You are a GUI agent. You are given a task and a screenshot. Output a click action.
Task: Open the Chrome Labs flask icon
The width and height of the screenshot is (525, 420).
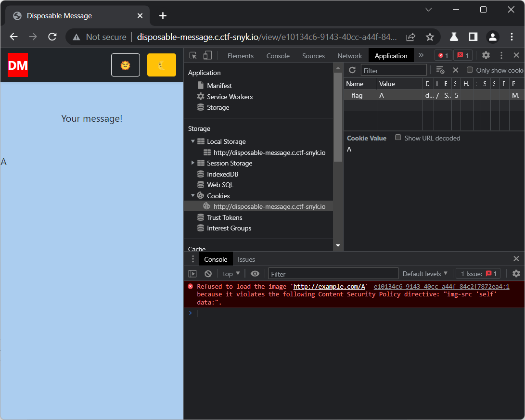coord(454,37)
